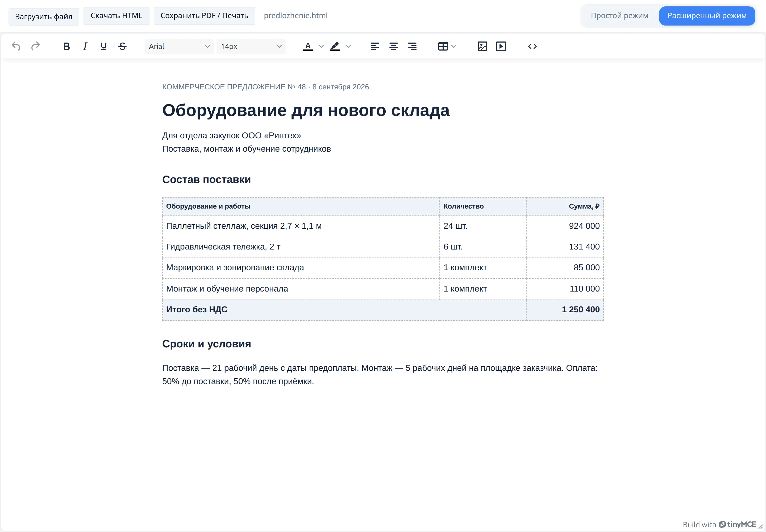Click the editor resize handle in corner

[x=761, y=526]
